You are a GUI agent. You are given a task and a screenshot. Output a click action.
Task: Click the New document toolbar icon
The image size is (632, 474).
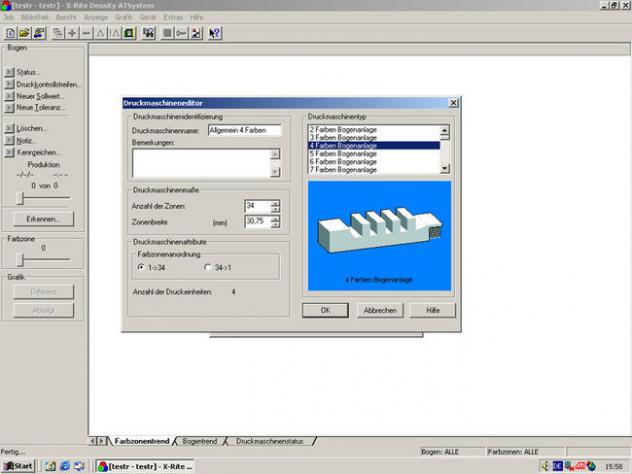point(10,33)
